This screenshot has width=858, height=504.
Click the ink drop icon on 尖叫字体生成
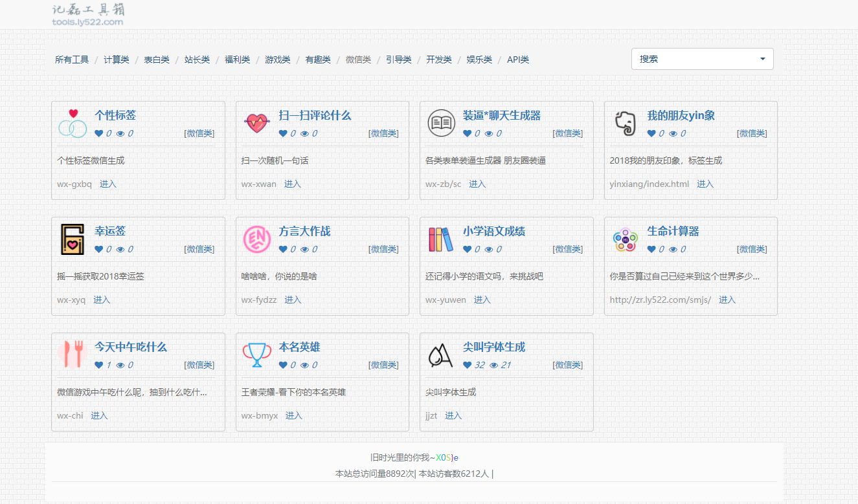coord(441,355)
